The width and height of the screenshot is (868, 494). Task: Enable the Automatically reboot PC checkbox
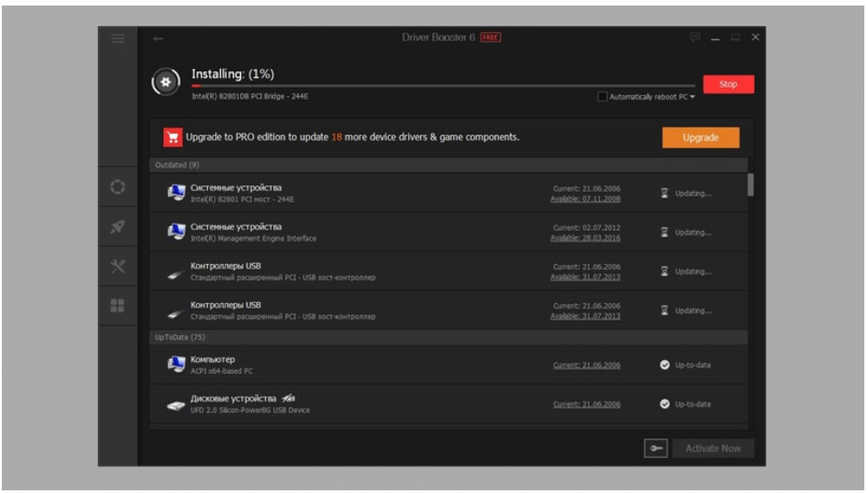tap(603, 97)
